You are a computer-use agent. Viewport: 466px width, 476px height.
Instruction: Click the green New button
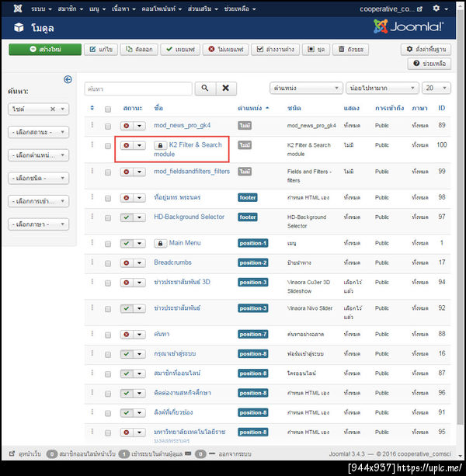[45, 49]
